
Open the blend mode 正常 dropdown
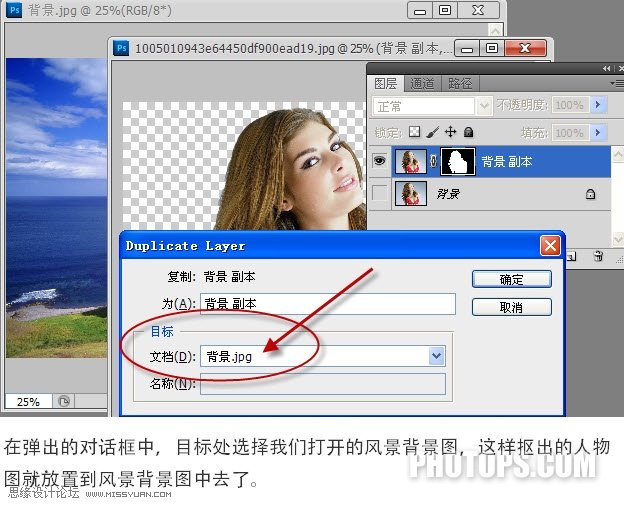coord(484,106)
